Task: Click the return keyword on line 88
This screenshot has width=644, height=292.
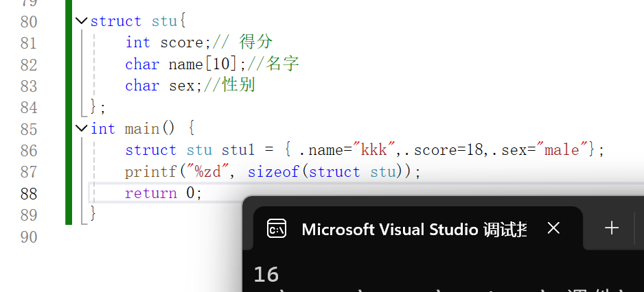Action: point(151,193)
